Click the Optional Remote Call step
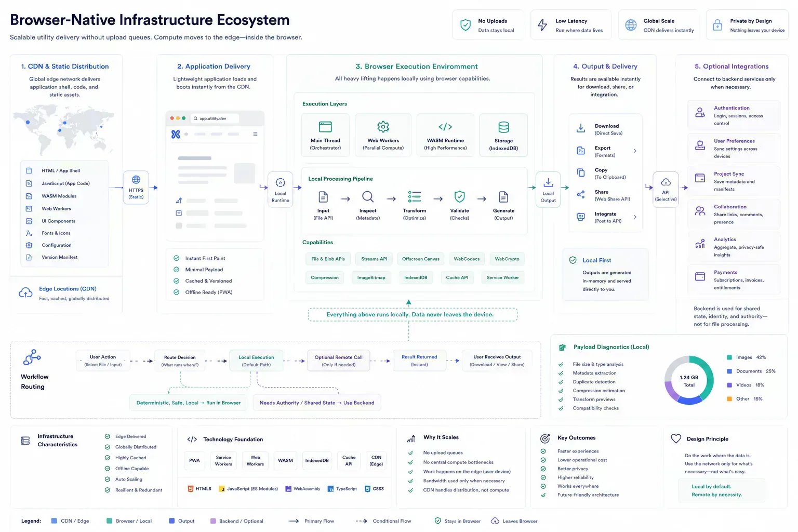This screenshot has width=798, height=532. pos(339,361)
